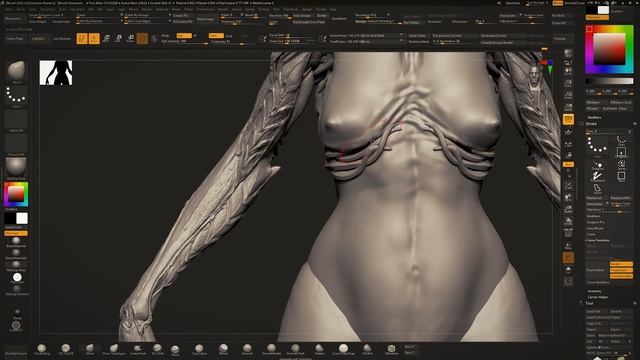Screen dimensions: 640x360
Task: Expand Modifiers section above Stroke palette
Action: pyautogui.click(x=594, y=117)
